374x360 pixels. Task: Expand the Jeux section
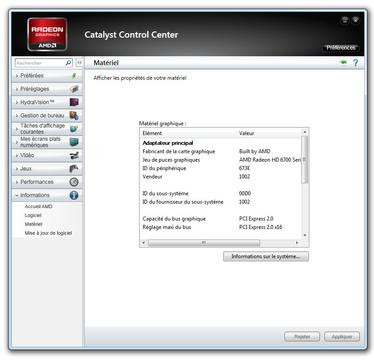pos(47,169)
